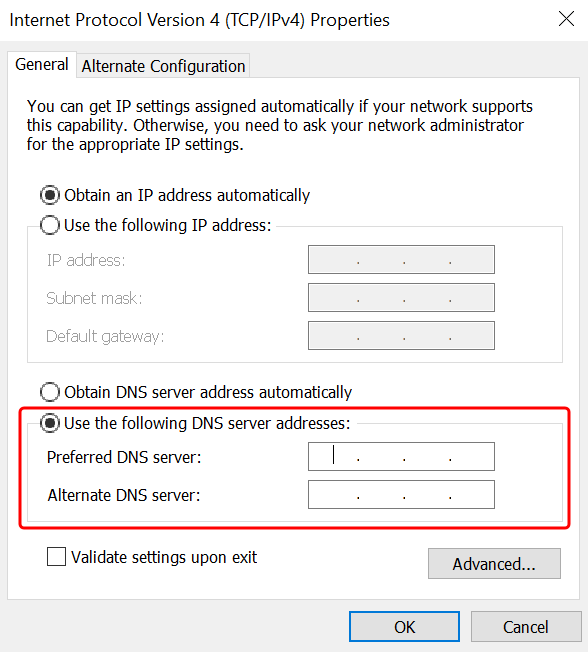This screenshot has width=588, height=652.
Task: Discard changes with the Cancel button
Action: [x=526, y=626]
